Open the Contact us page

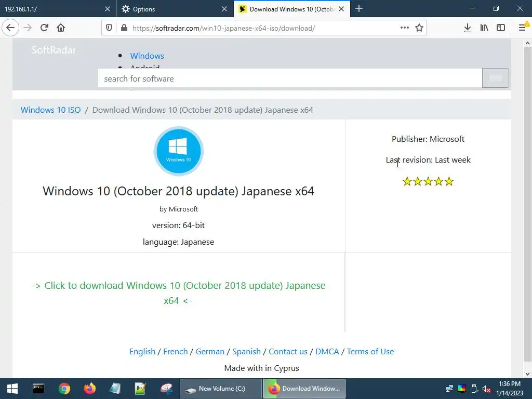pyautogui.click(x=288, y=352)
